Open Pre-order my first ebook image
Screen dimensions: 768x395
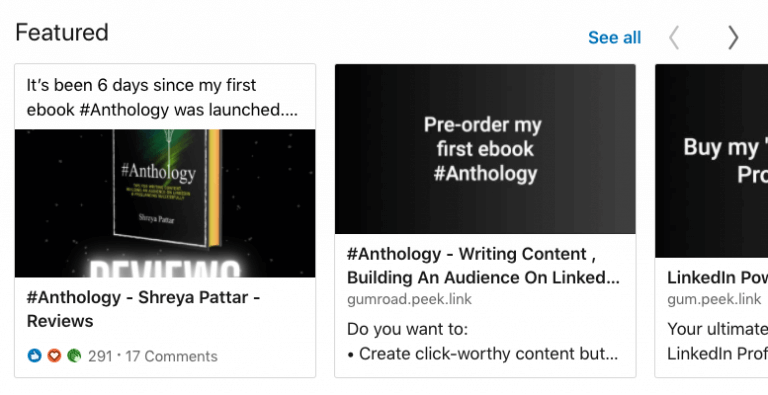point(485,149)
